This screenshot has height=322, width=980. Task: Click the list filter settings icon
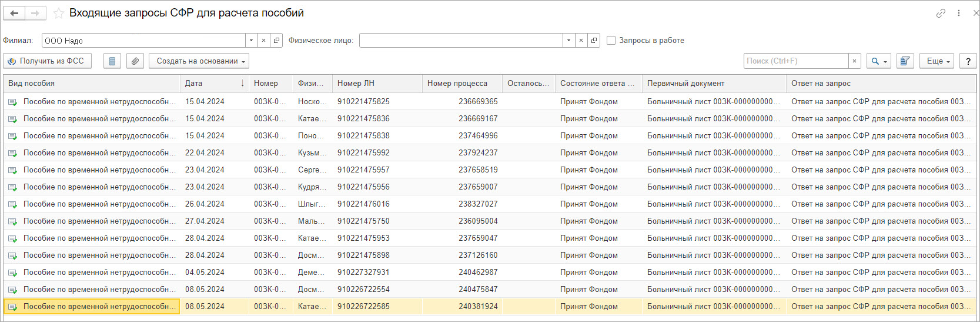pyautogui.click(x=905, y=61)
